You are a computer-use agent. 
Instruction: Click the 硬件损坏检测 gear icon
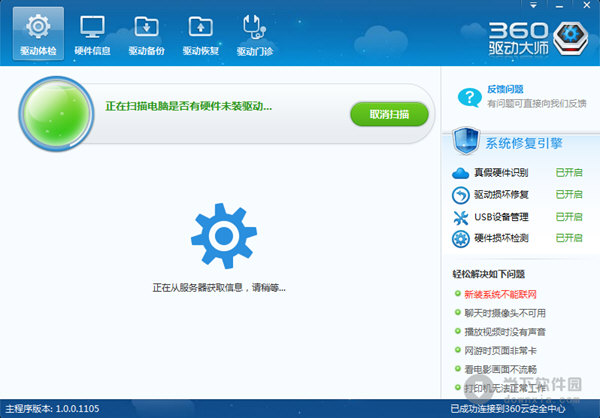click(460, 239)
